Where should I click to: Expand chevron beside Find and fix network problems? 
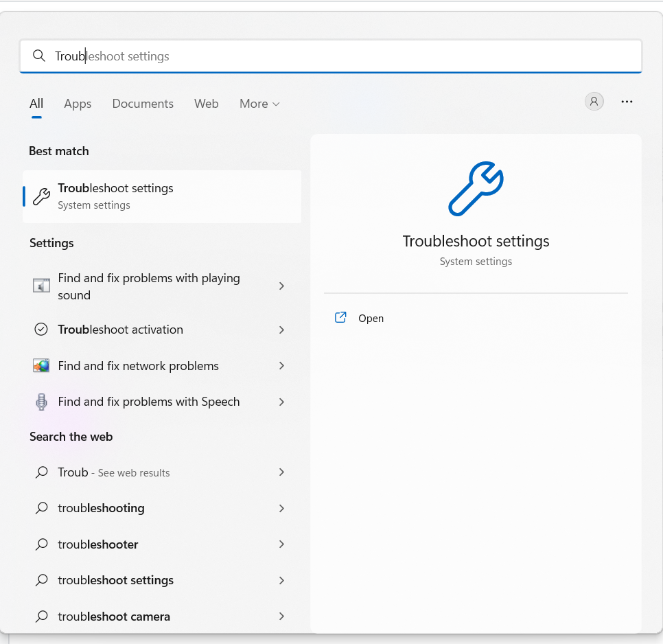(x=281, y=366)
